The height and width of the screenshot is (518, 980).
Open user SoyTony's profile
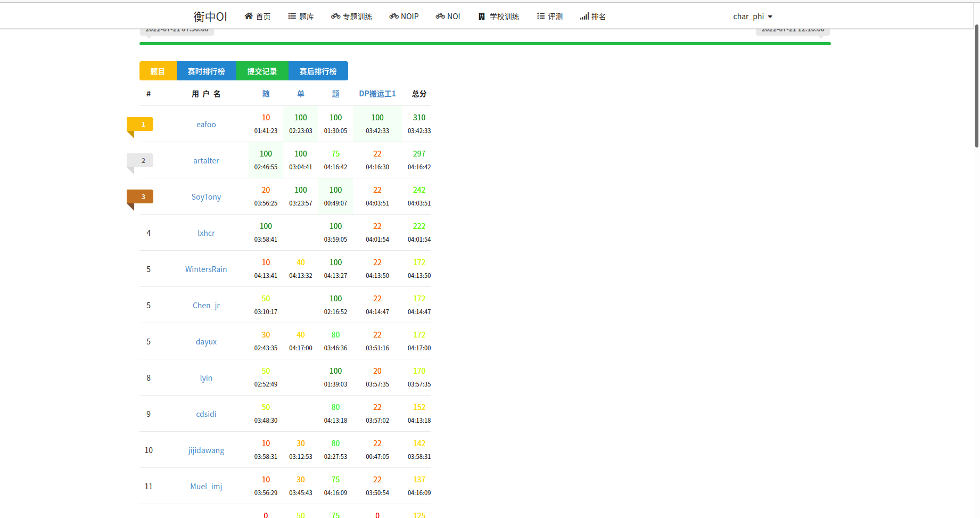[206, 196]
